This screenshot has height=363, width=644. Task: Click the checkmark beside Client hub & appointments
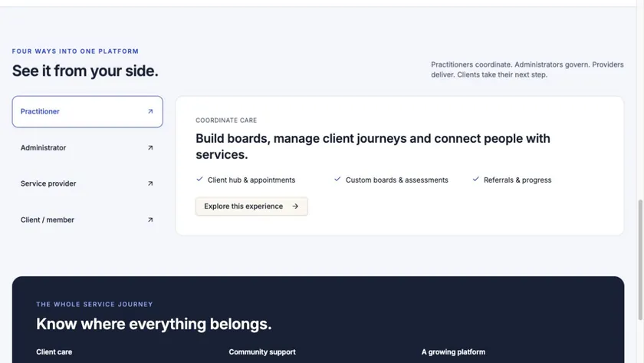pos(199,180)
